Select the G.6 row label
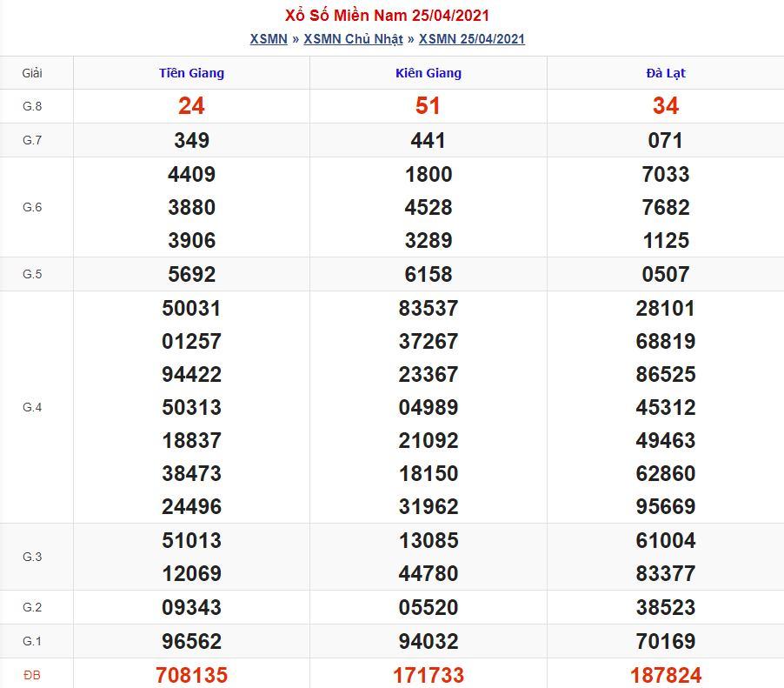The image size is (784, 688). [32, 207]
